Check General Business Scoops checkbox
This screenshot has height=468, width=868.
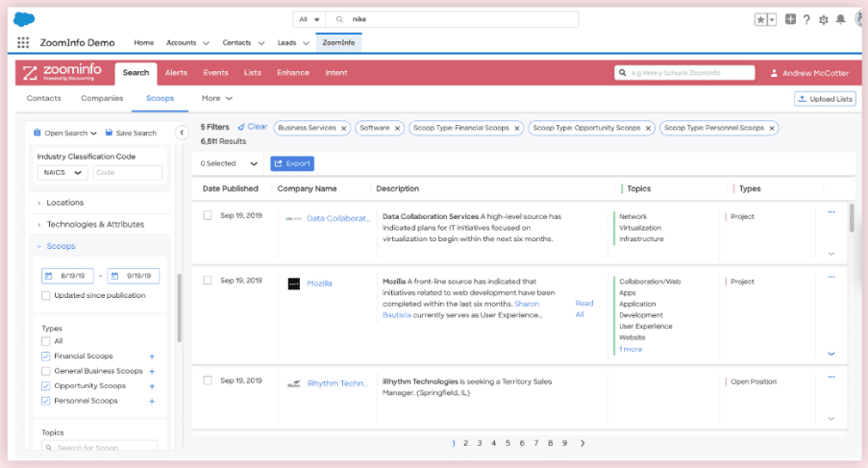[46, 371]
